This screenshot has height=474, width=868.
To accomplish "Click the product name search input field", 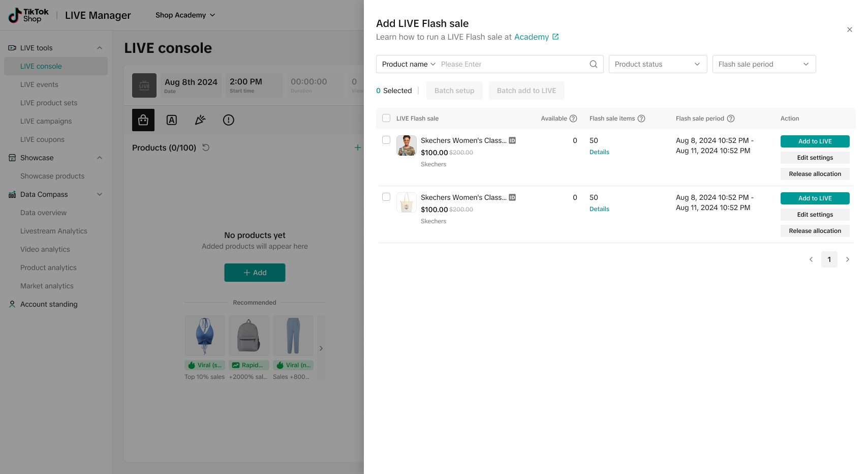I will coord(511,64).
